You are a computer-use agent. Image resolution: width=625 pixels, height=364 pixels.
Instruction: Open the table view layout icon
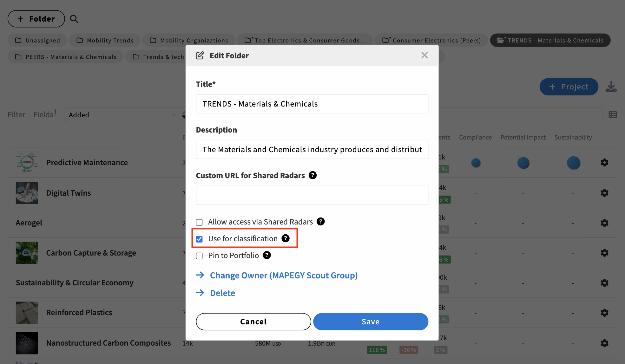[613, 115]
